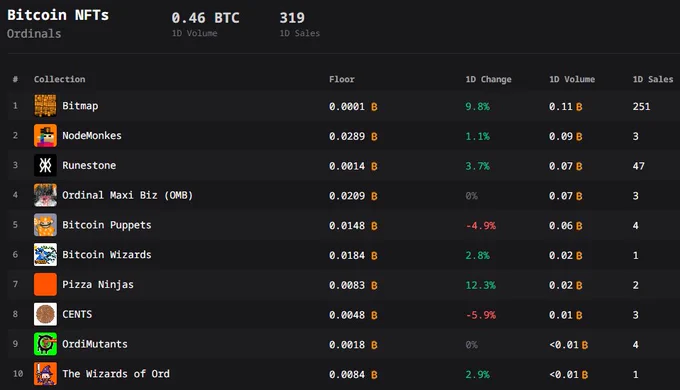Open the Bitcoin Wizards collection avatar
The image size is (680, 390).
click(45, 255)
